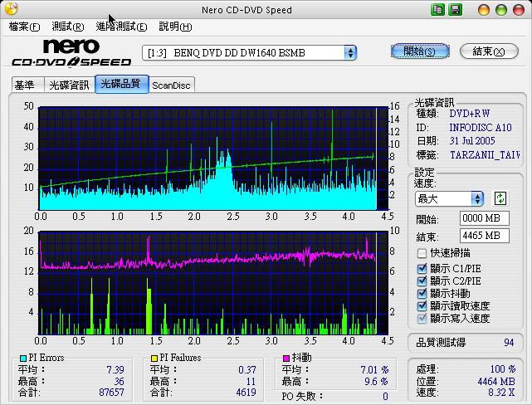
Task: Click the PI Errors total 87657
Action: 111,393
